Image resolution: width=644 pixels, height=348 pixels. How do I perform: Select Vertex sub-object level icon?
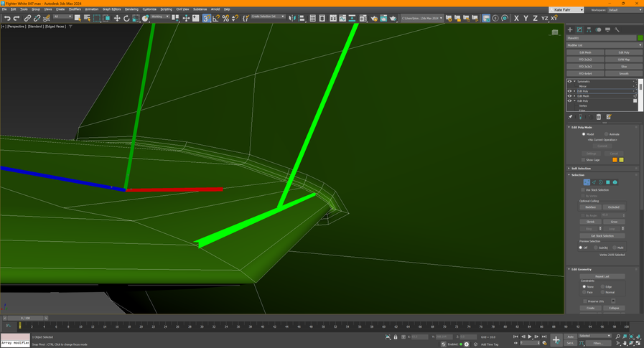[587, 182]
